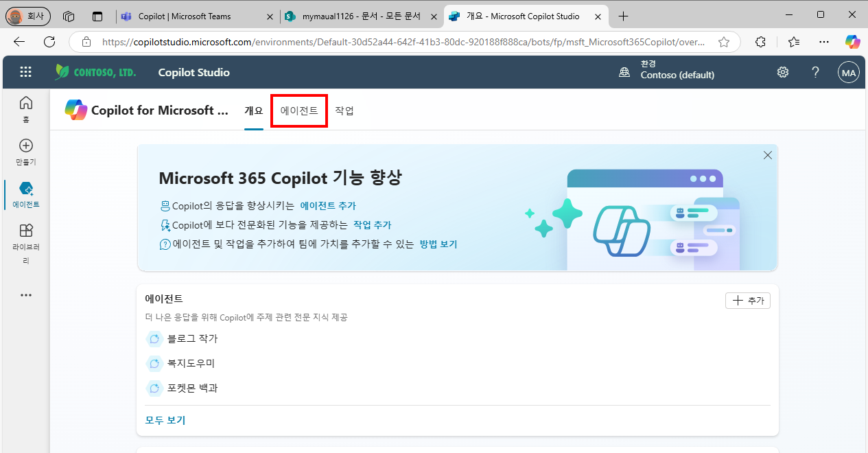Viewport: 868px width, 453px height.
Task: Open the Copilot icon in browser toolbar
Action: click(x=852, y=42)
